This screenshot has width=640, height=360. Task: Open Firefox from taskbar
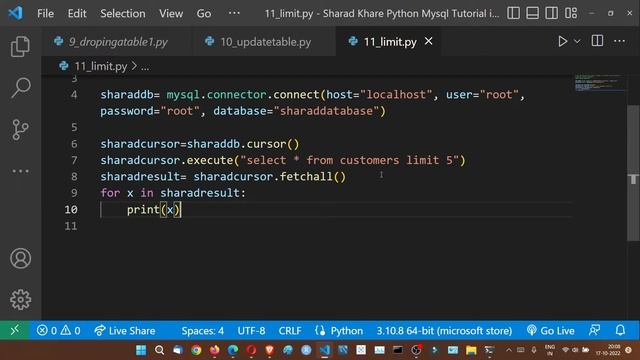[x=214, y=350]
